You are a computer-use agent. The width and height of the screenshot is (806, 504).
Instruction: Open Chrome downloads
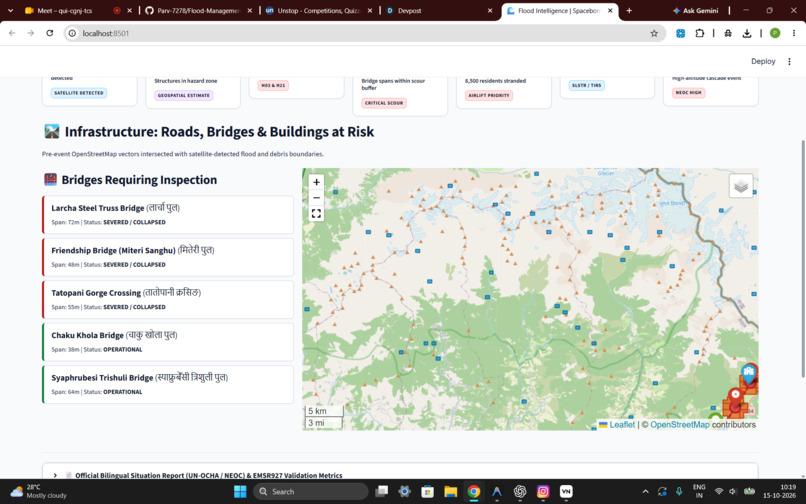pos(746,33)
